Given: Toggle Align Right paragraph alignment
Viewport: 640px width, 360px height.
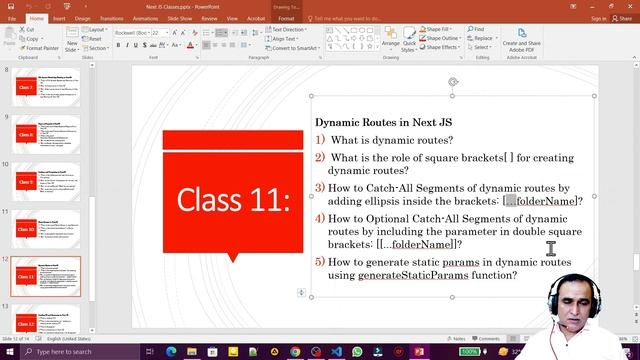Looking at the screenshot, I should (x=224, y=45).
